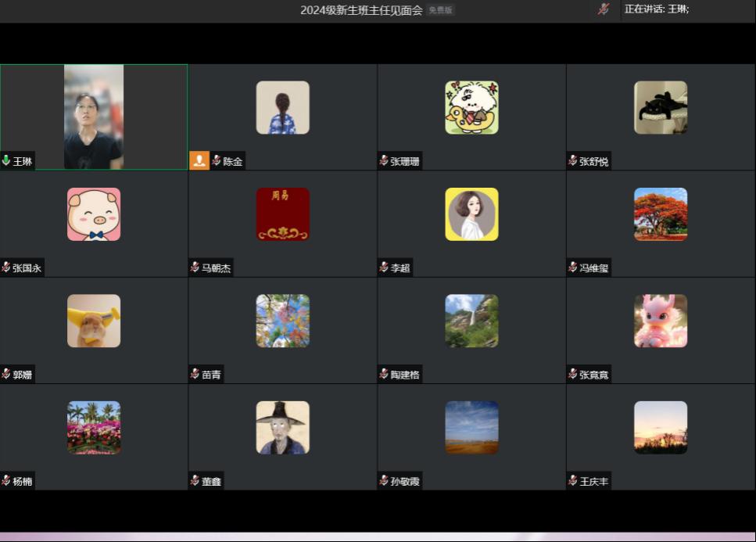Image resolution: width=756 pixels, height=542 pixels.
Task: Select the red 周易 avatar of 马朝杰
Action: tap(283, 214)
